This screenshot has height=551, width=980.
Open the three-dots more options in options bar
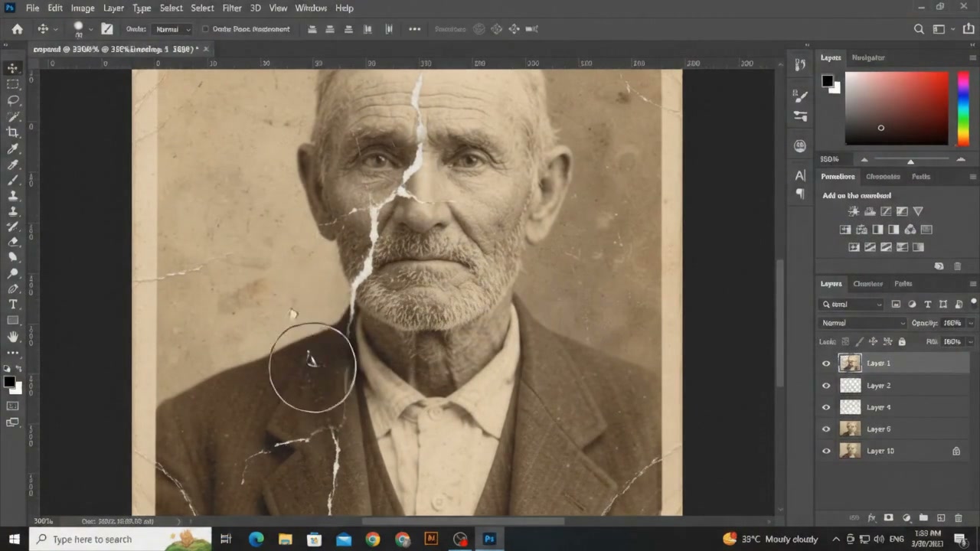(x=414, y=29)
